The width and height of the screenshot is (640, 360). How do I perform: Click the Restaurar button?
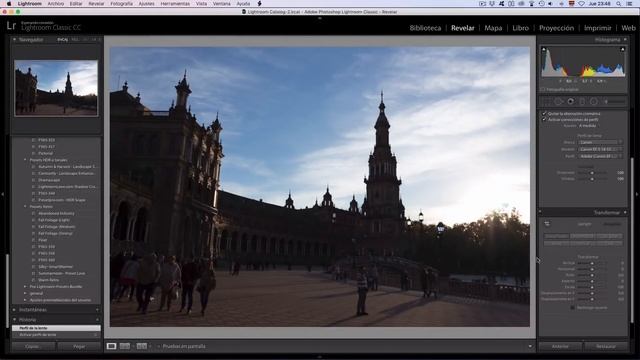click(x=606, y=346)
